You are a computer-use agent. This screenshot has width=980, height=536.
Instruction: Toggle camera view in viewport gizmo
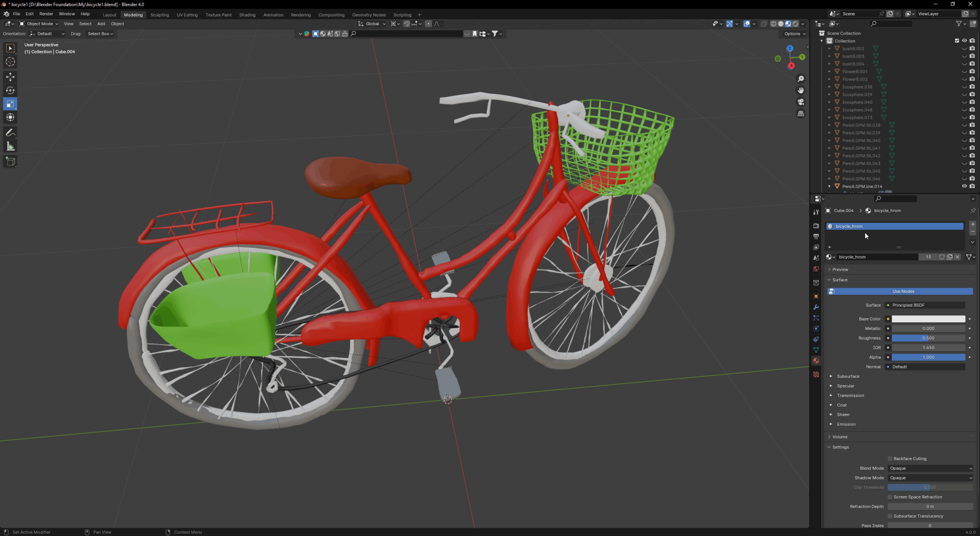[801, 102]
